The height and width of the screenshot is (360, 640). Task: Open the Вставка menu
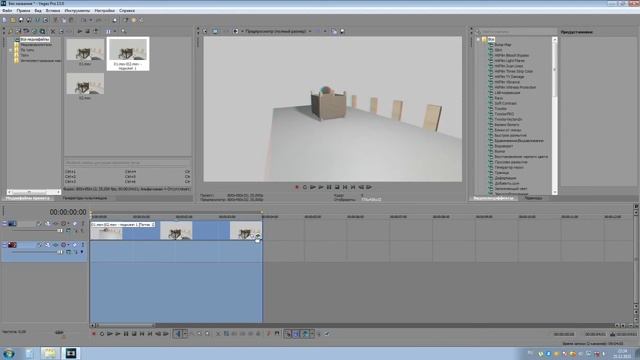[x=53, y=11]
